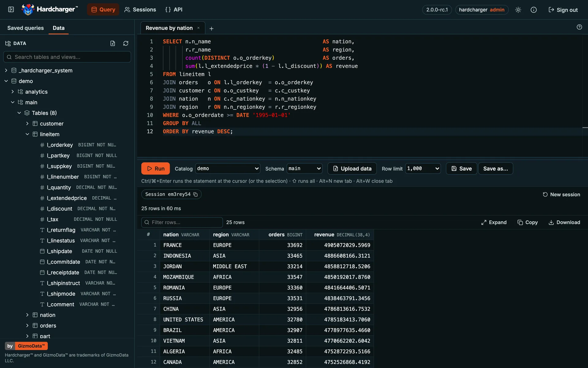Expand the _hardcharger_system catalog
This screenshot has height=368, width=588.
[x=6, y=71]
